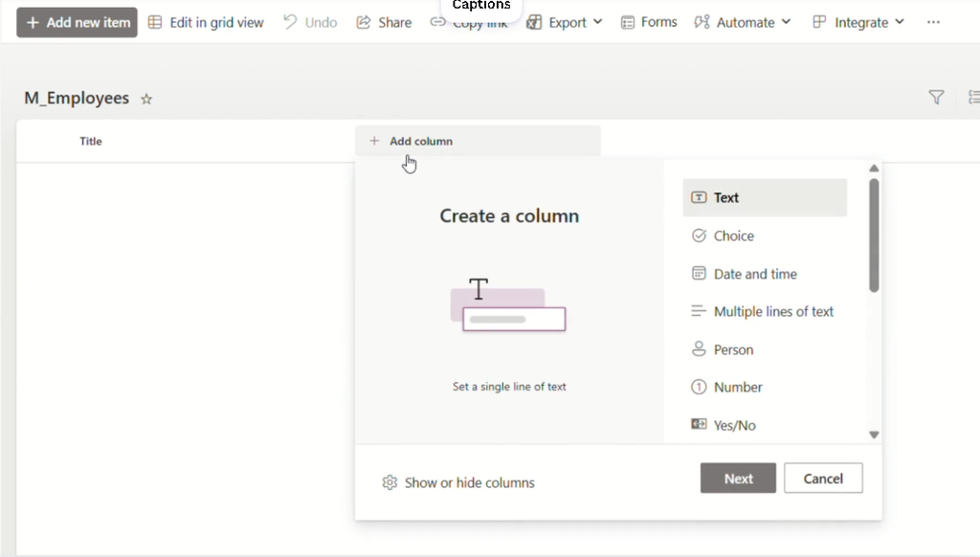The image size is (980, 557).
Task: Select the Choice column type
Action: (765, 235)
